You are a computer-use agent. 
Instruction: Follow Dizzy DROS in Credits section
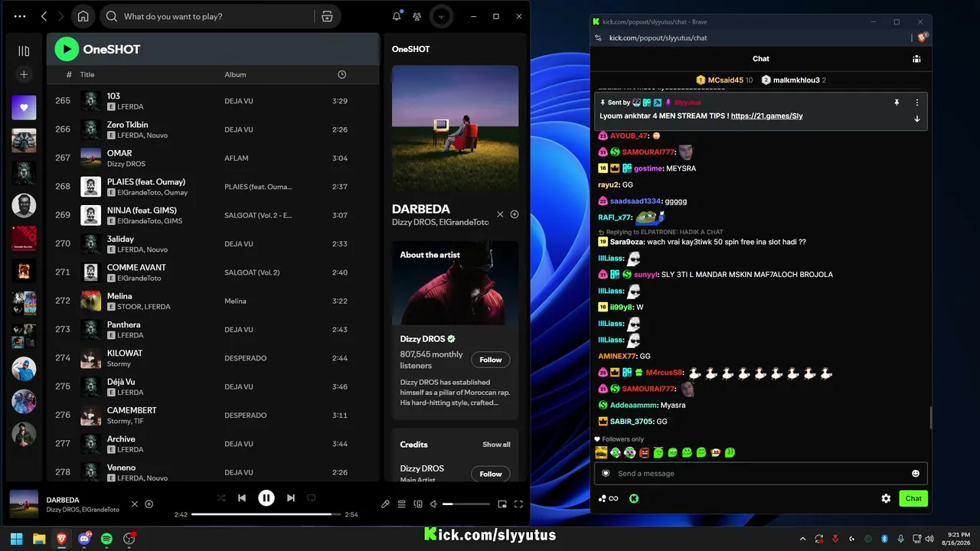(491, 474)
